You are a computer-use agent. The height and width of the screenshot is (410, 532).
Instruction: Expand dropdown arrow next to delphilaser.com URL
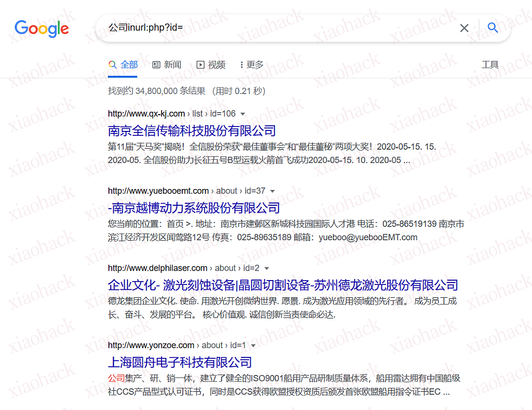pyautogui.click(x=266, y=268)
